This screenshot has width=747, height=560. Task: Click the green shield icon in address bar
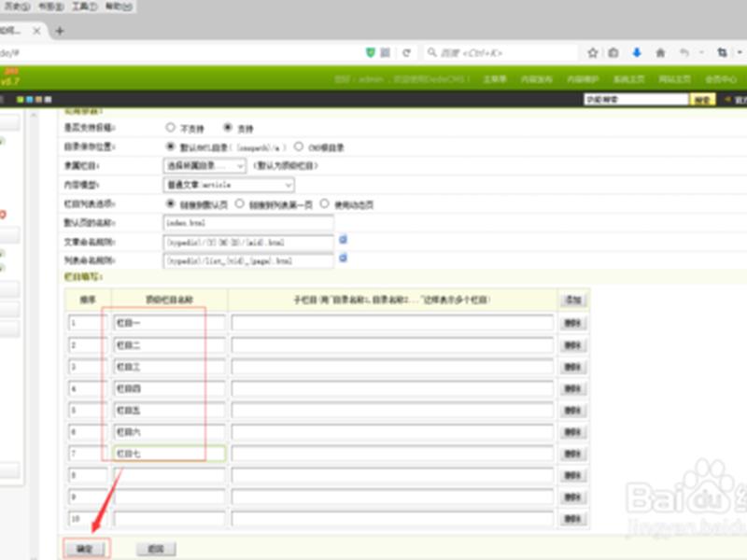click(x=370, y=52)
